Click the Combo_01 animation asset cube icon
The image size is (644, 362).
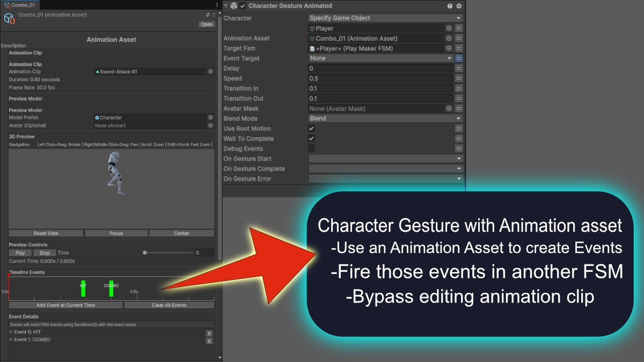tap(9, 18)
